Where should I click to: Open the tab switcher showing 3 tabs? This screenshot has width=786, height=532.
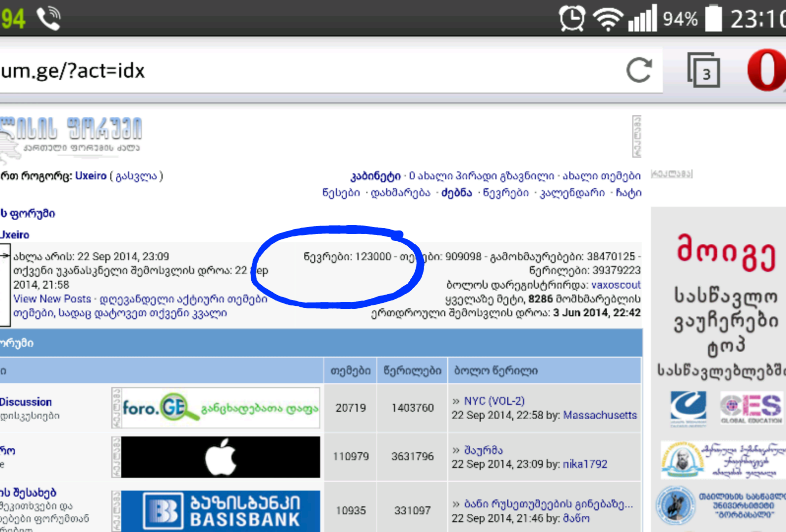[x=703, y=69]
